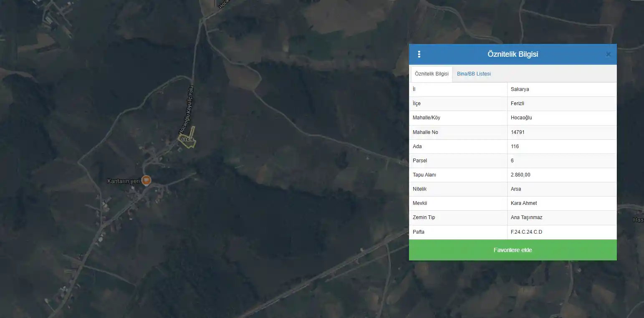The height and width of the screenshot is (318, 644).
Task: Click the Zemin Tip value Ana Taşınmaz
Action: point(526,217)
